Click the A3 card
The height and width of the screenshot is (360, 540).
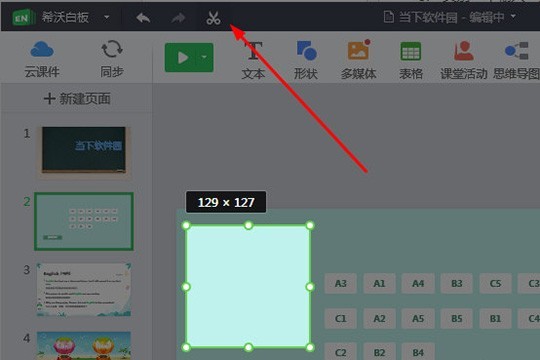click(x=341, y=284)
